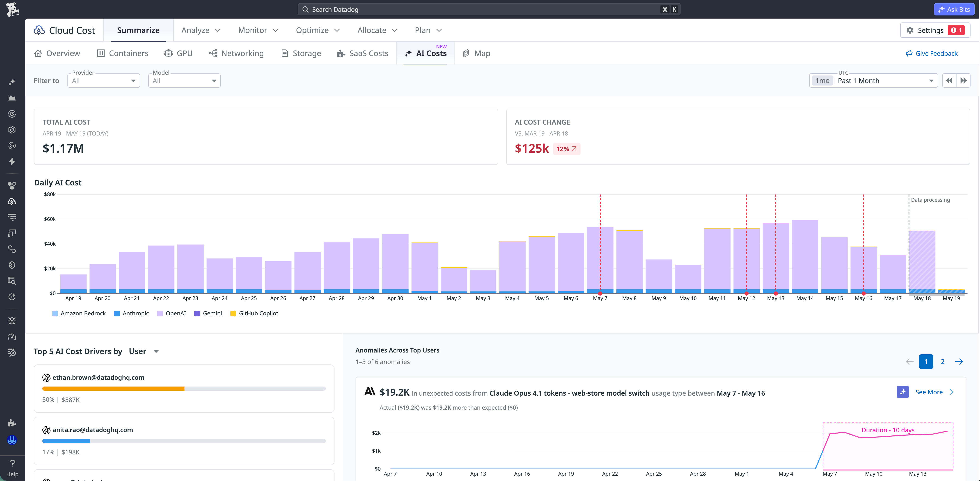Click the May 16 anomaly marker dot
Screen dimensions: 980x481
tap(863, 293)
